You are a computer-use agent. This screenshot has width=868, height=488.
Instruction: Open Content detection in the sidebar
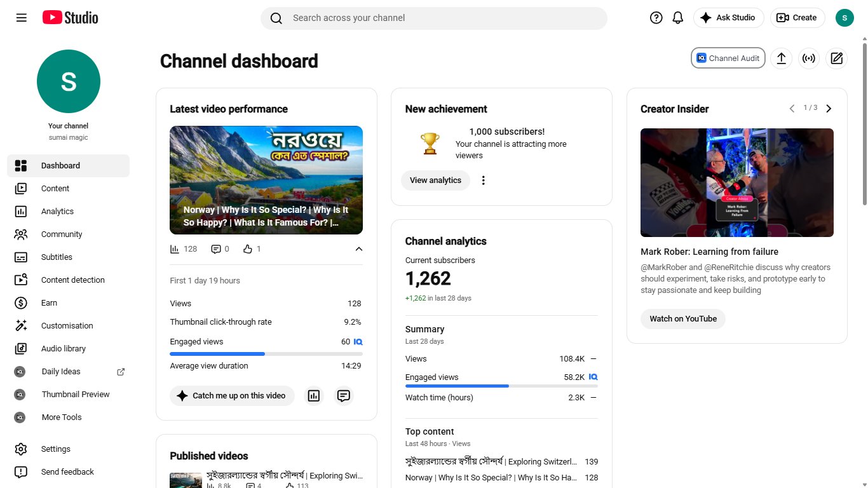(x=69, y=280)
